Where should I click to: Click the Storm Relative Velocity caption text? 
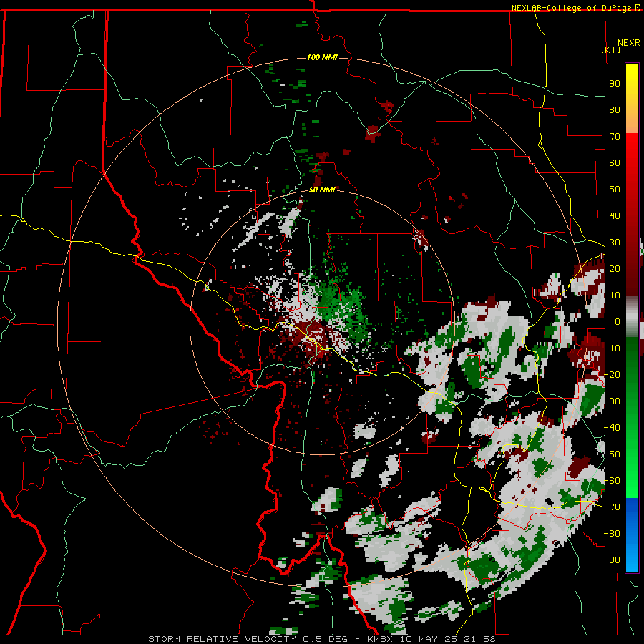pyautogui.click(x=321, y=639)
